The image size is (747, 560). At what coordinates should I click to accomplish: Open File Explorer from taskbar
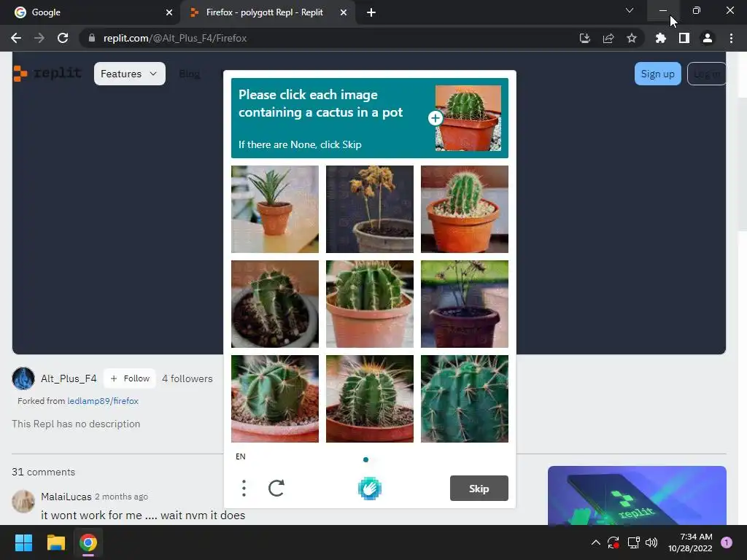(x=55, y=542)
